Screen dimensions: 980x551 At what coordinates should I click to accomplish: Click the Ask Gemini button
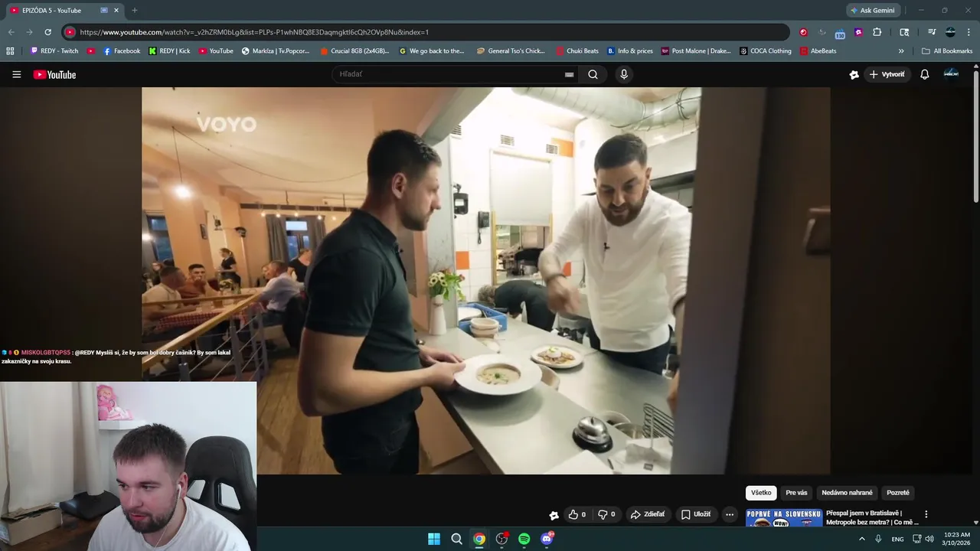tap(872, 11)
